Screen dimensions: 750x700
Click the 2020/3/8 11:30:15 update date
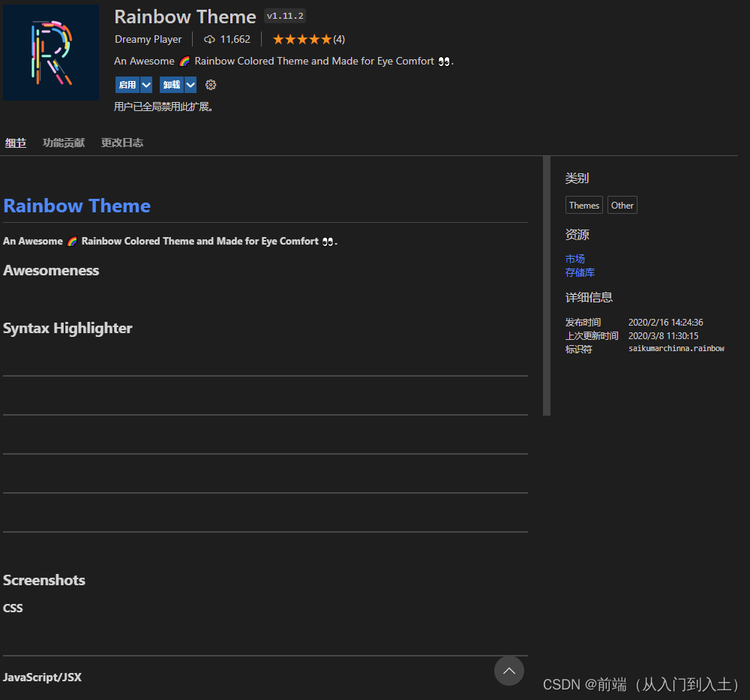tap(664, 336)
